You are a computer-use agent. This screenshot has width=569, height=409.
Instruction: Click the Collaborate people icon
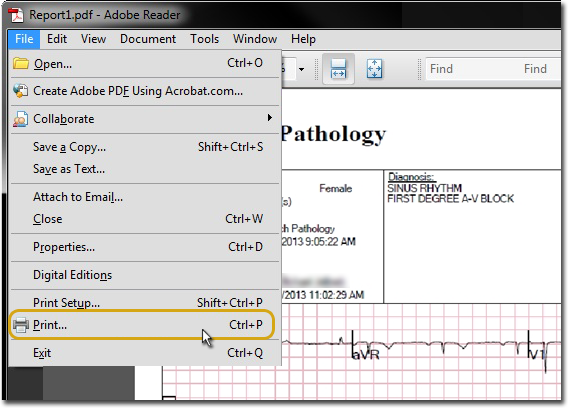point(20,119)
